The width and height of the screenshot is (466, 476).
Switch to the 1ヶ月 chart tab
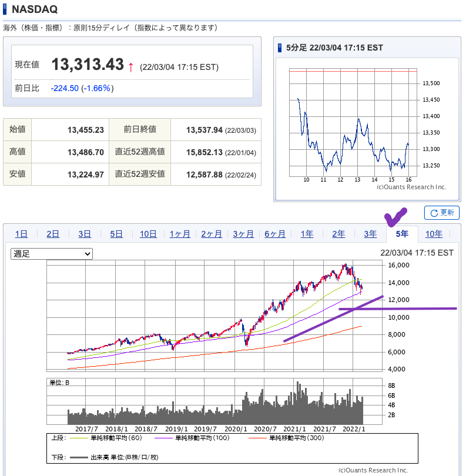click(x=180, y=234)
